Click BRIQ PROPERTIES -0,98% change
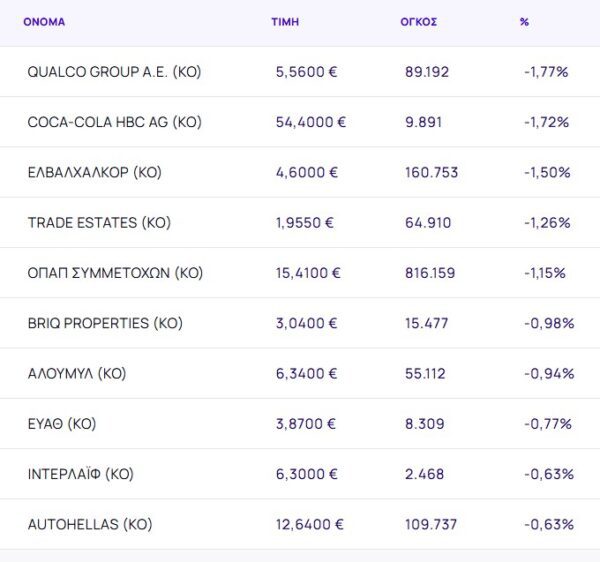 point(548,323)
